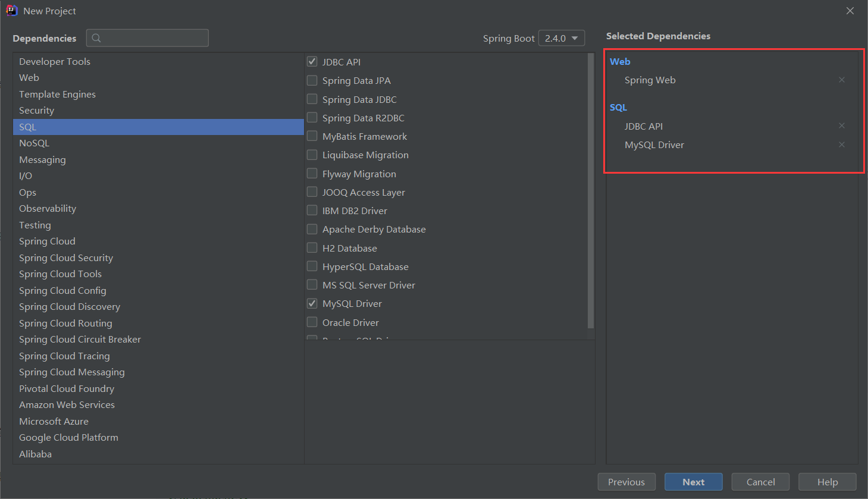868x499 pixels.
Task: Select the Spring Cloud category
Action: tap(158, 241)
